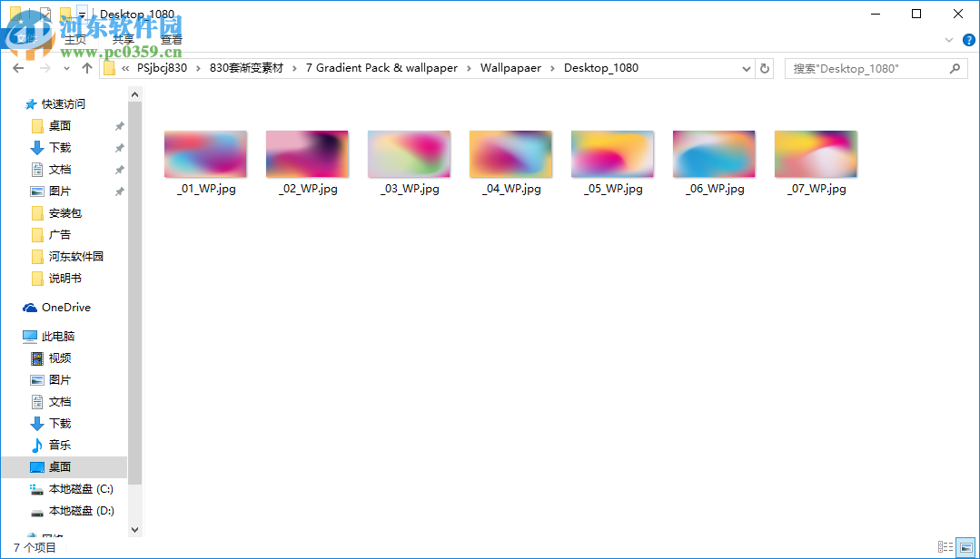The width and height of the screenshot is (980, 559).
Task: Select PSjbcj830 in breadcrumb path
Action: click(x=162, y=68)
